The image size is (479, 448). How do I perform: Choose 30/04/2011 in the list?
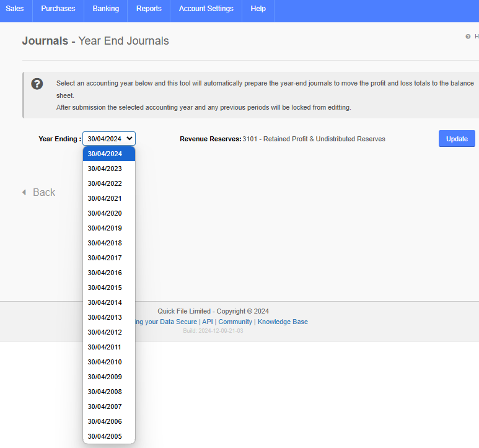pyautogui.click(x=109, y=347)
